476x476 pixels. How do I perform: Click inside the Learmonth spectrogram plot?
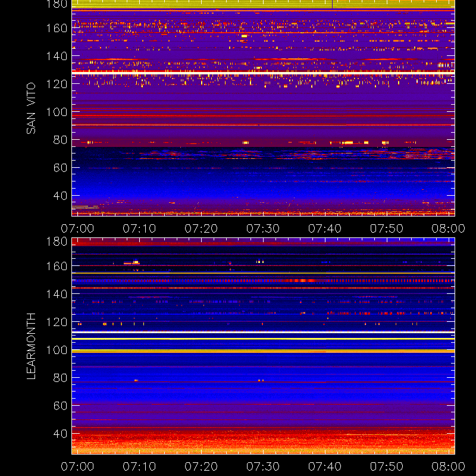tap(263, 346)
